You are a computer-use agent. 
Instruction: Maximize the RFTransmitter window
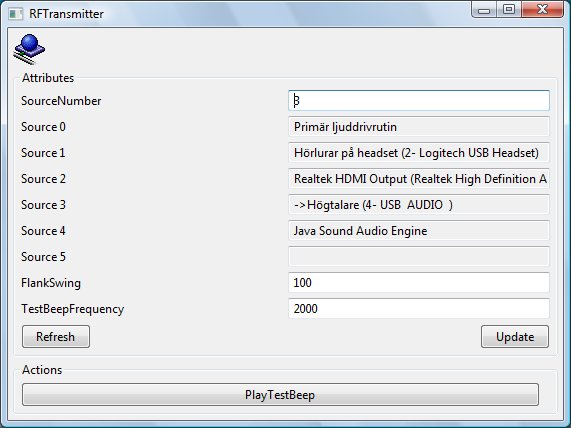[x=509, y=9]
